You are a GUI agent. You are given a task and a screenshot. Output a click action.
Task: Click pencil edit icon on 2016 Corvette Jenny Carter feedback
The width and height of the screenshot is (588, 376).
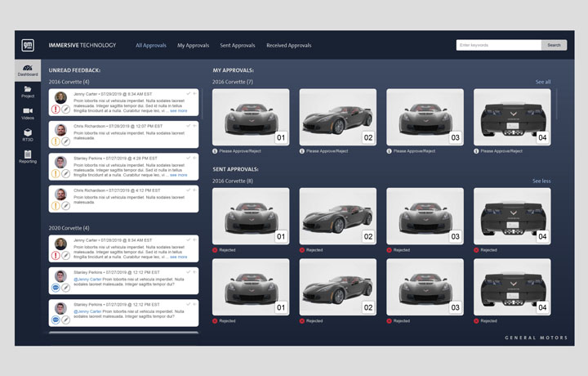65,110
